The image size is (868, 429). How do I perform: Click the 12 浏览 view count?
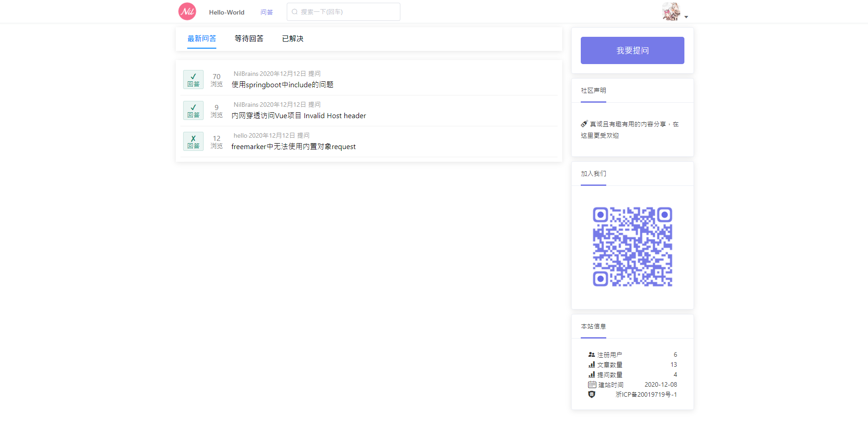coord(217,142)
